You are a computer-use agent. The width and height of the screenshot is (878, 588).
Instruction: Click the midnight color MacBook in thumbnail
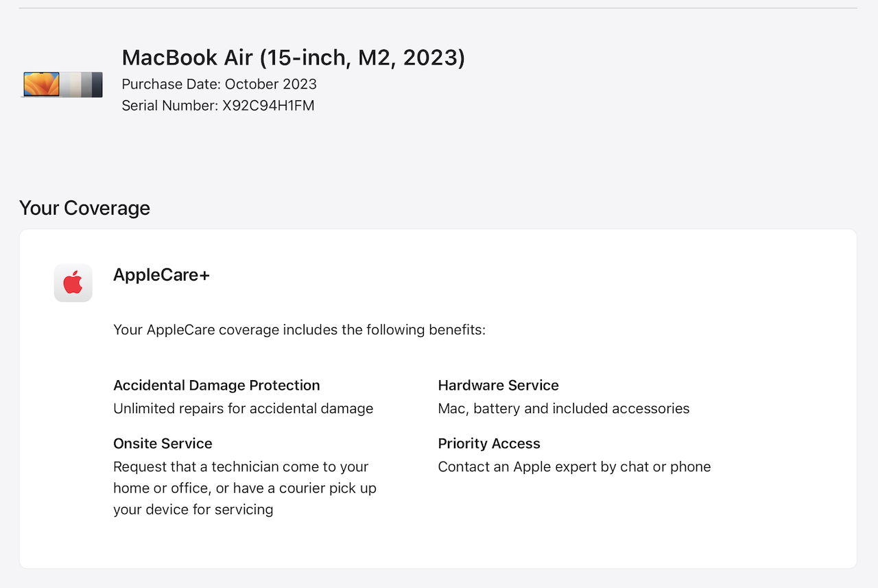coord(96,84)
